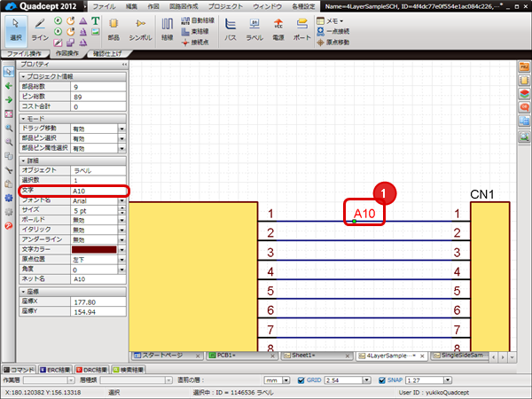
Task: Click the green forward arrow in sidebar
Action: coord(9,99)
